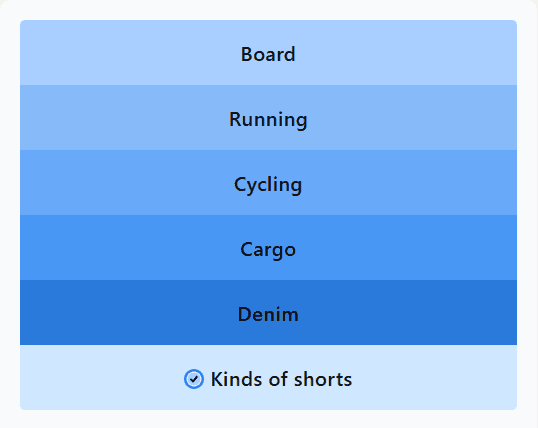Click the word Board
This screenshot has width=538, height=428.
tap(268, 54)
